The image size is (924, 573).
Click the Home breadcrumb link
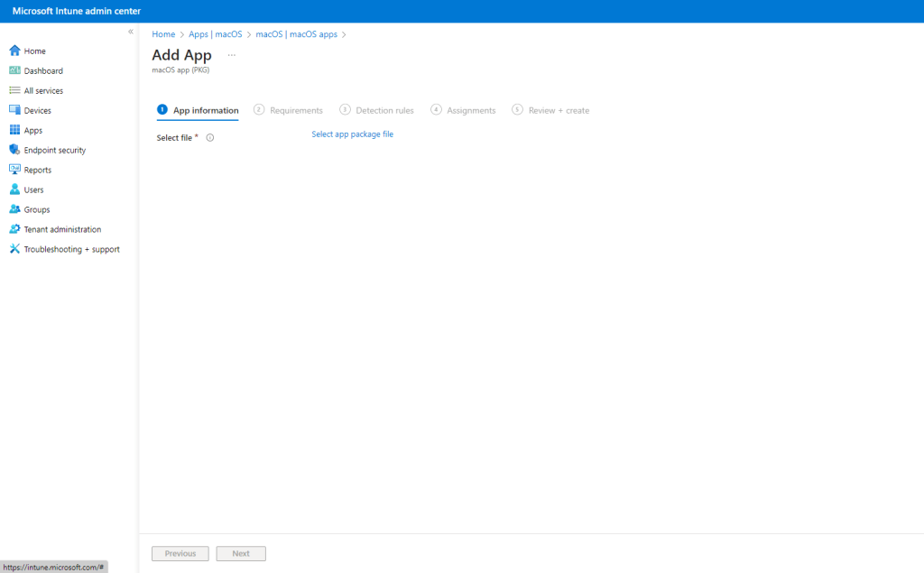click(163, 34)
